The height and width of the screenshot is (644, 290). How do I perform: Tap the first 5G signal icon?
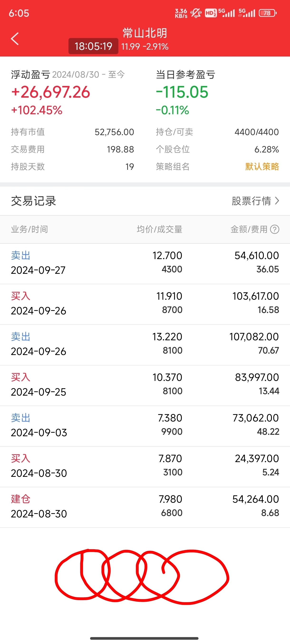tap(227, 13)
